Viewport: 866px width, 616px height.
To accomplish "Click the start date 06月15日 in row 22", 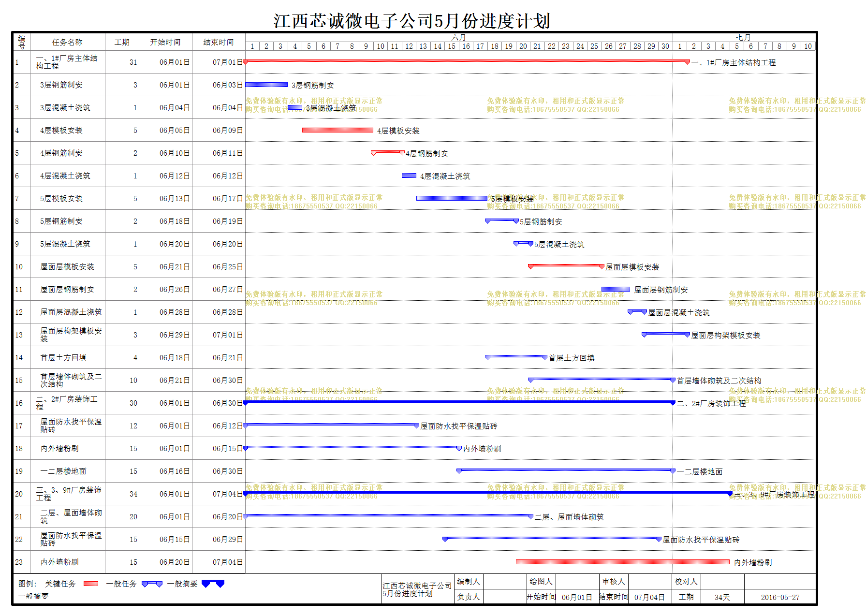I will click(x=175, y=540).
